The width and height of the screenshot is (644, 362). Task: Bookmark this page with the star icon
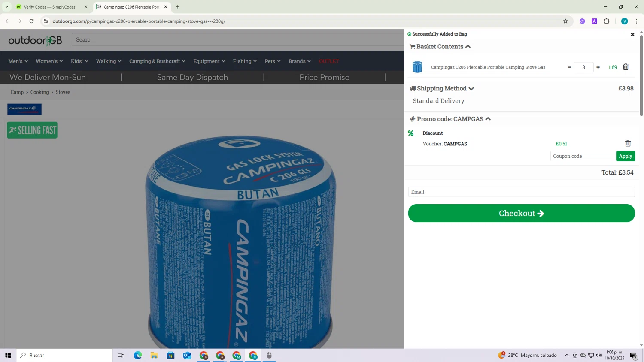[565, 21]
